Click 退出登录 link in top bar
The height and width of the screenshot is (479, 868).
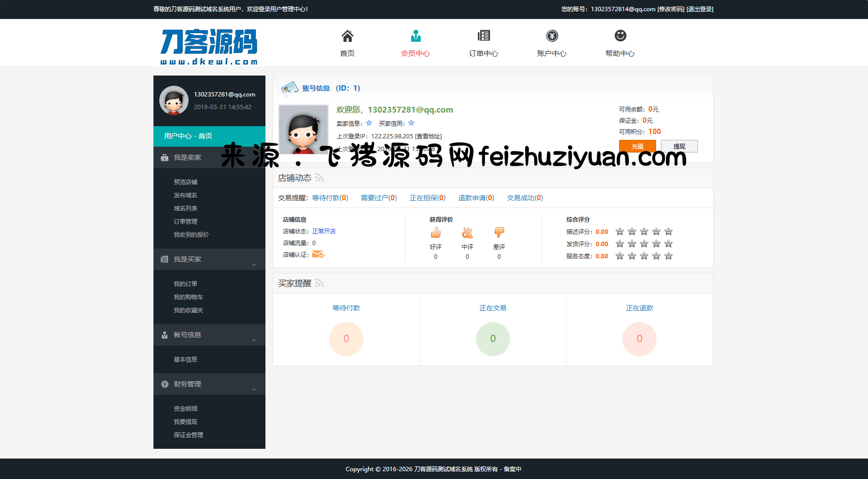(700, 9)
